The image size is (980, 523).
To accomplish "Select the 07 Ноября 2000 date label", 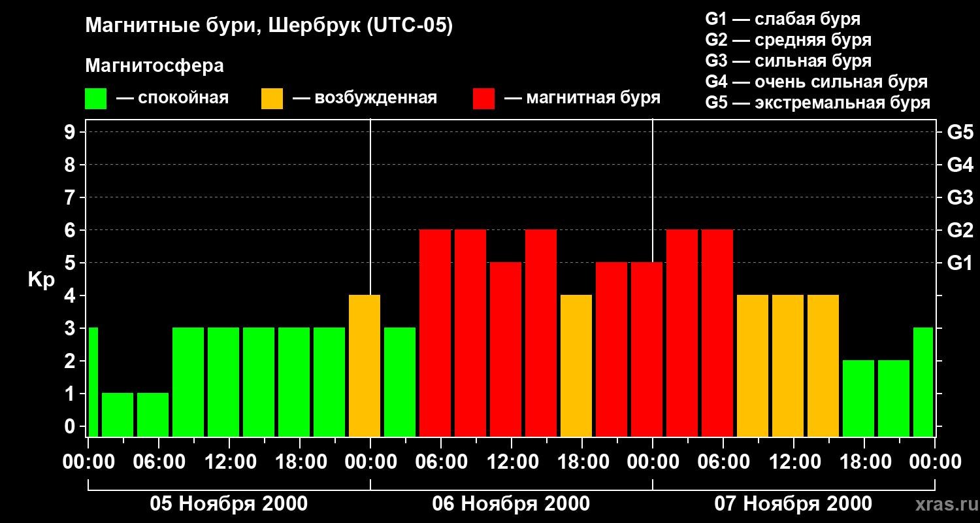I will 793,504.
